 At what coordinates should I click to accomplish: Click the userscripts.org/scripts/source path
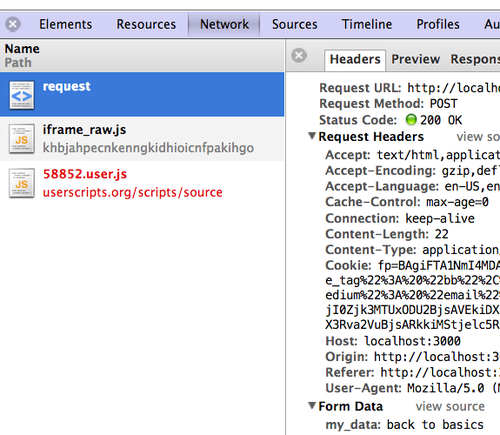[x=133, y=192]
